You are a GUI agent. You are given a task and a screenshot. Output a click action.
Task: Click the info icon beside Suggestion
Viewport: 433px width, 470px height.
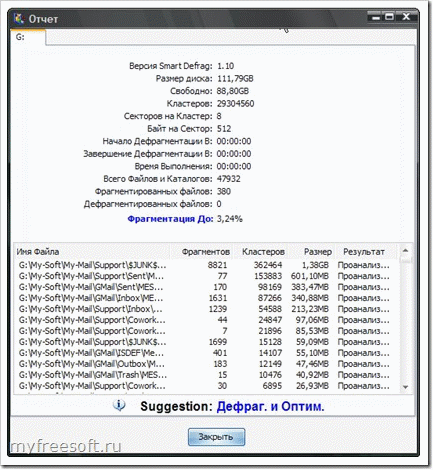pos(119,405)
